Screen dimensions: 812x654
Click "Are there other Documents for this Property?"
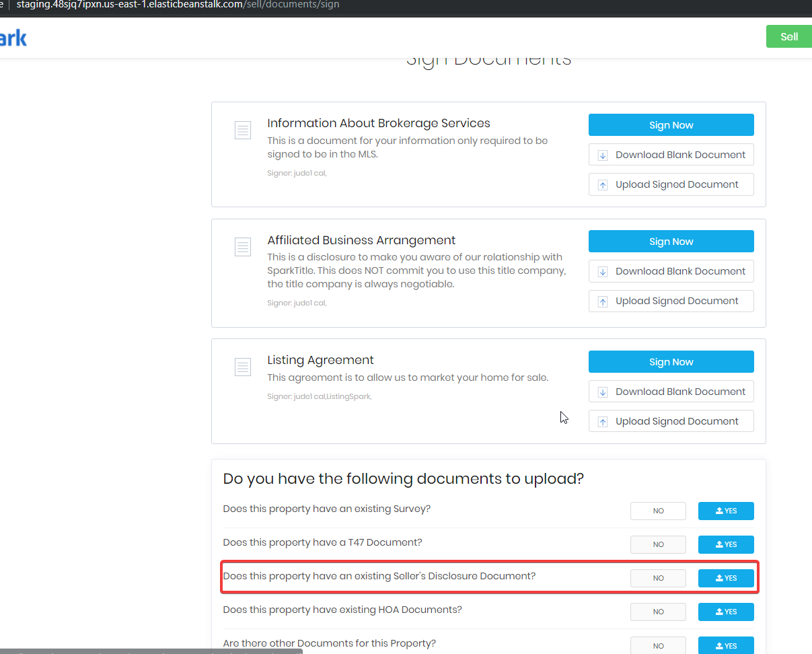click(330, 643)
